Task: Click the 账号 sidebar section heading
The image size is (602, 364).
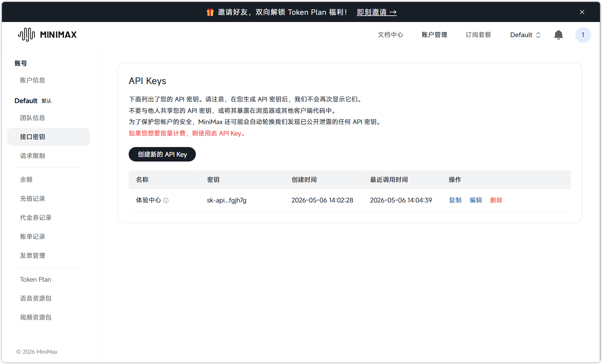Action: point(21,63)
